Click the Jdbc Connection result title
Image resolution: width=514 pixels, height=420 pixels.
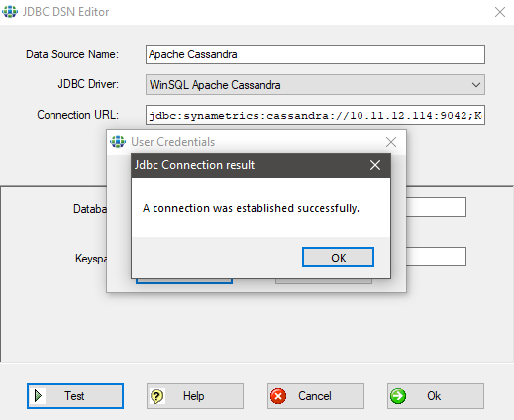[x=194, y=165]
